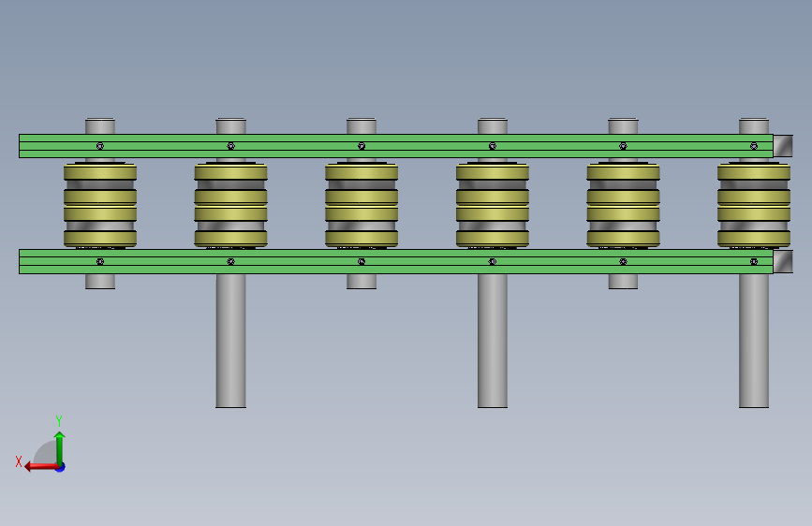Select the short shaft stub below the third roller
The width and height of the screenshot is (812, 526).
pos(362,281)
